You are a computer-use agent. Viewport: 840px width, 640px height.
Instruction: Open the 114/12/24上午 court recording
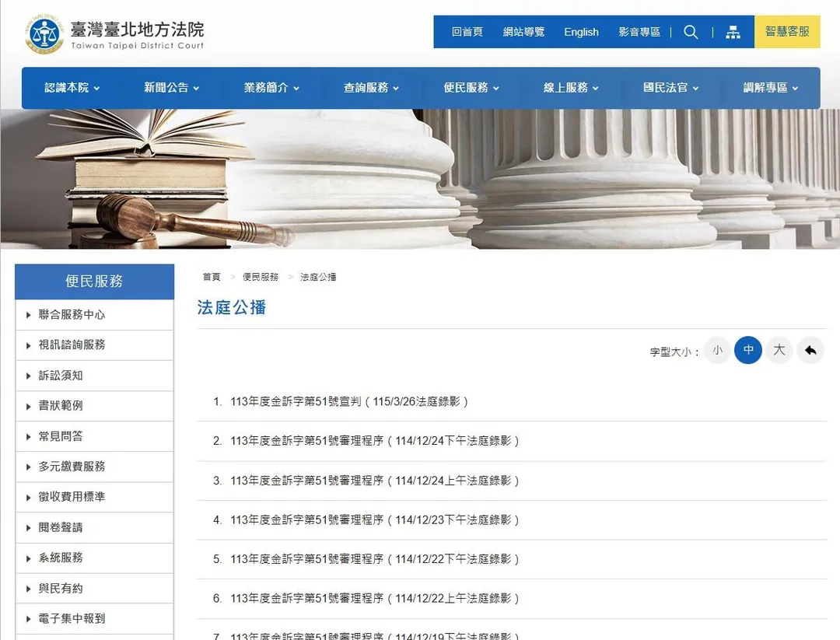click(x=374, y=481)
